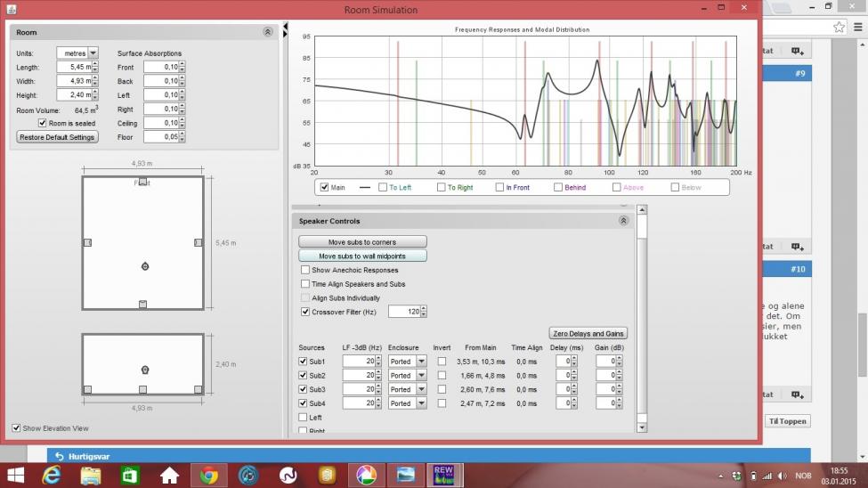Open Sub1 Enclosure Ported dropdown
The height and width of the screenshot is (488, 868).
[x=407, y=362]
